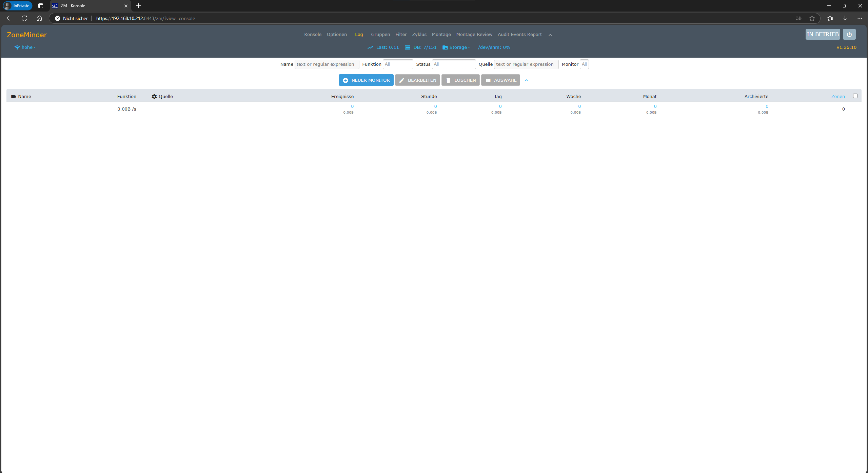Open the tab actions menu icon

[x=41, y=6]
